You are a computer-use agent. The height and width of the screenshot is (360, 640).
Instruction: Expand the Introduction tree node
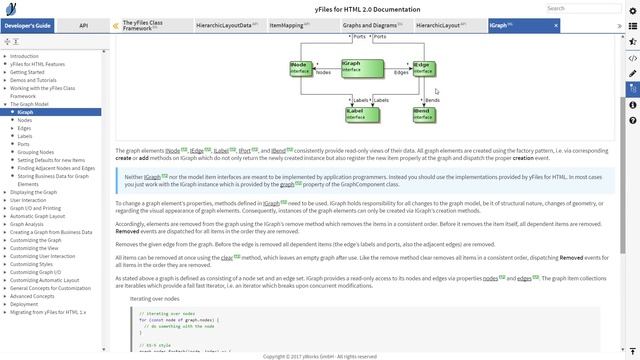point(5,56)
